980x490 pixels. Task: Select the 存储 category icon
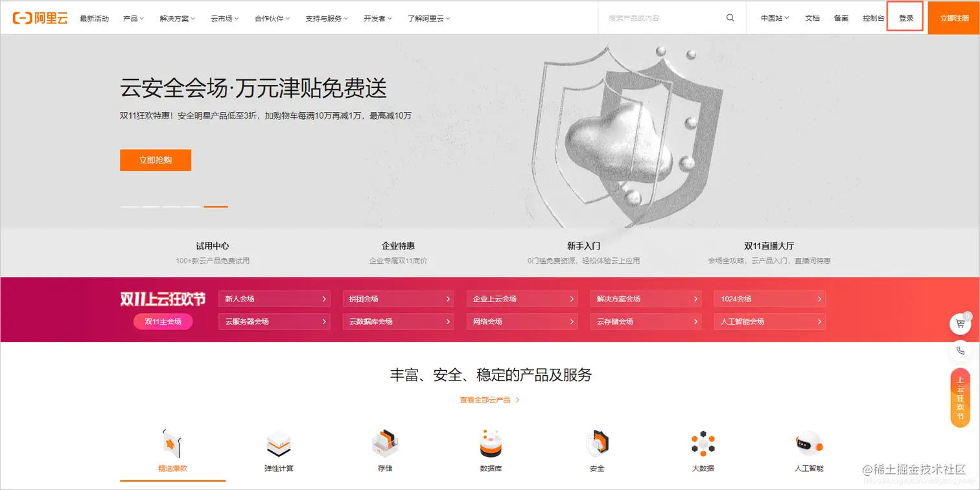point(384,443)
